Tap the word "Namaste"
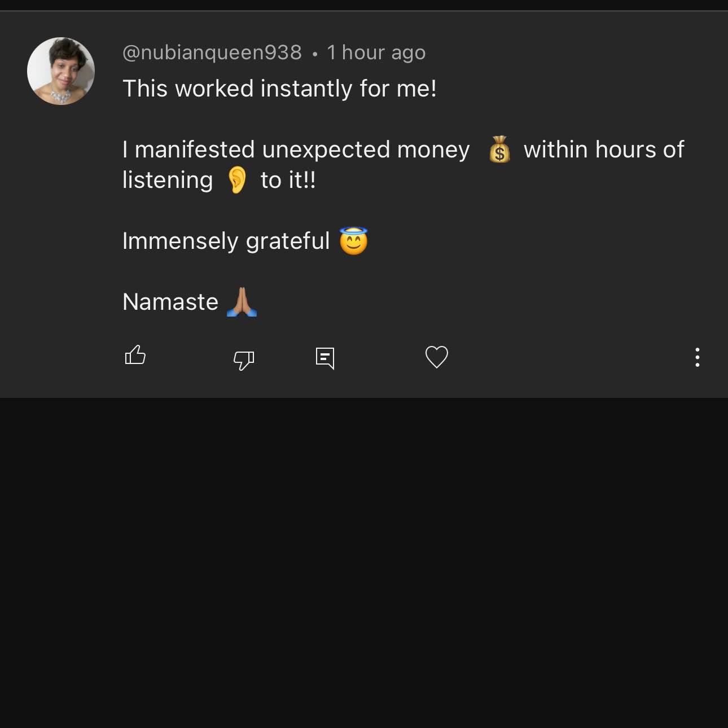Screen dimensions: 728x728 point(170,302)
